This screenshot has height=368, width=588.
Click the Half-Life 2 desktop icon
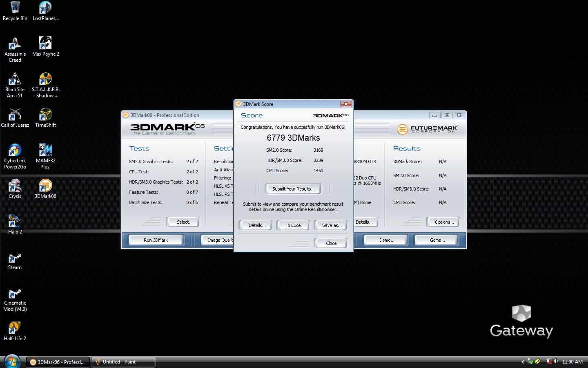tap(15, 331)
